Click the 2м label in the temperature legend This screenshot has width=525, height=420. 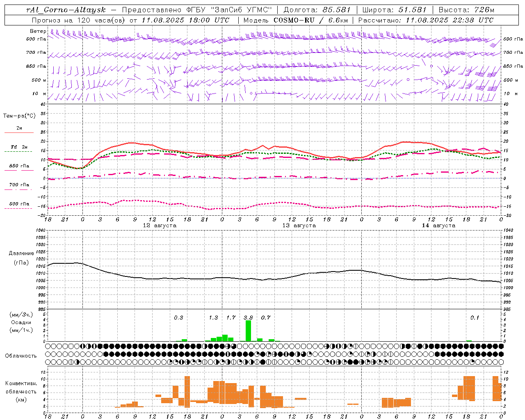click(19, 128)
